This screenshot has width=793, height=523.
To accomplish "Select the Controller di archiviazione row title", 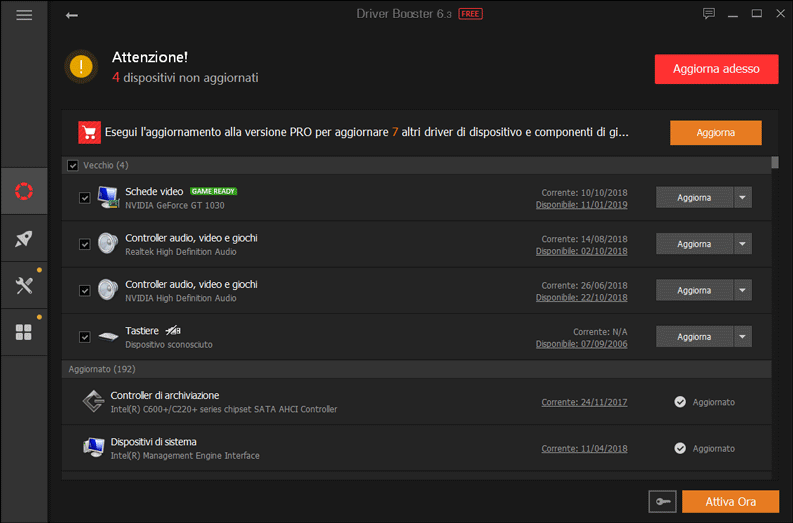I will (165, 396).
